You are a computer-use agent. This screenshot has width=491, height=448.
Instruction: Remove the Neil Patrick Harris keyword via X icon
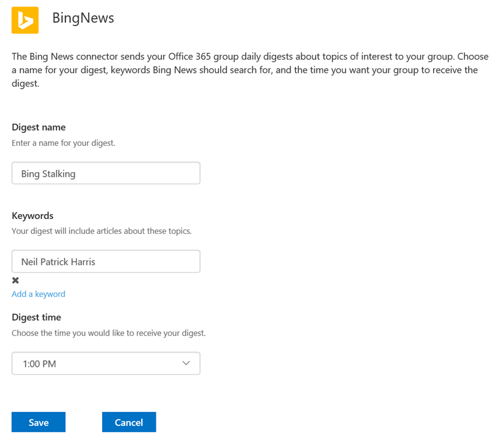(x=15, y=281)
